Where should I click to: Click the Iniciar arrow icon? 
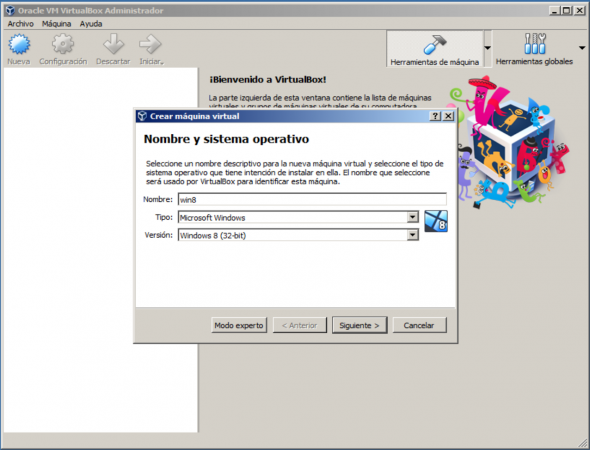pos(151,44)
